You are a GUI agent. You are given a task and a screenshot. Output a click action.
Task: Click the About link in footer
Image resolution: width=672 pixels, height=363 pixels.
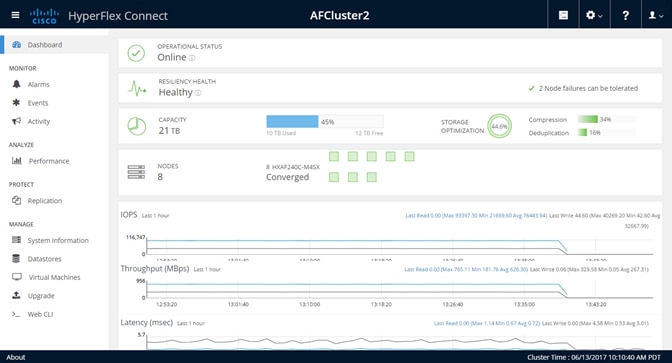click(16, 357)
